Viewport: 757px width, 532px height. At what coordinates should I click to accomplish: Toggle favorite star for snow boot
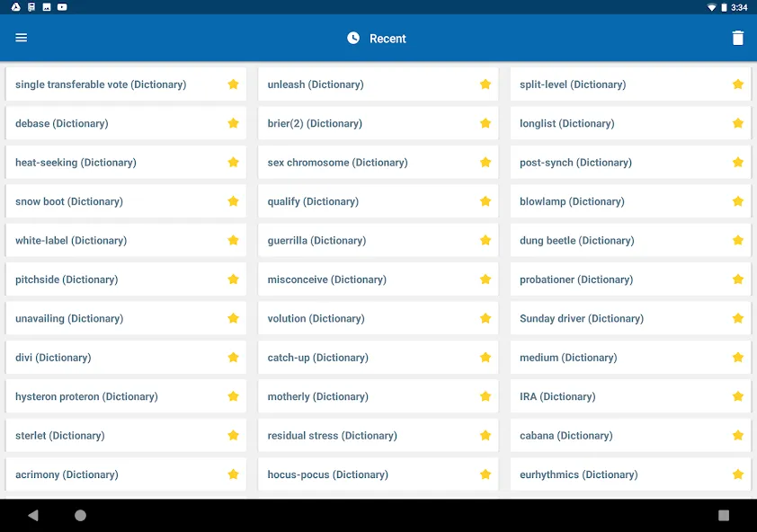233,201
